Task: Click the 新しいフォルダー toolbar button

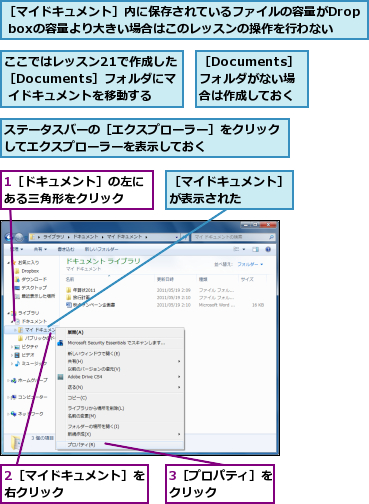Action: (101, 249)
